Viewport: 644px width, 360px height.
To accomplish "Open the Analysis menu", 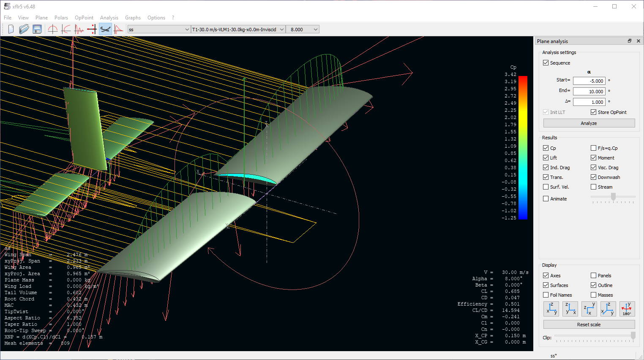I will pyautogui.click(x=109, y=18).
